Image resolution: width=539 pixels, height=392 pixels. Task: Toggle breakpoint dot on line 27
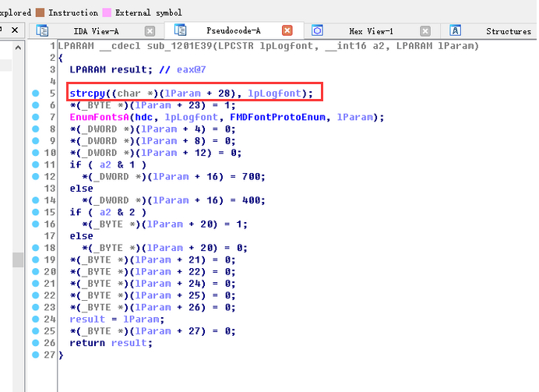pos(35,355)
